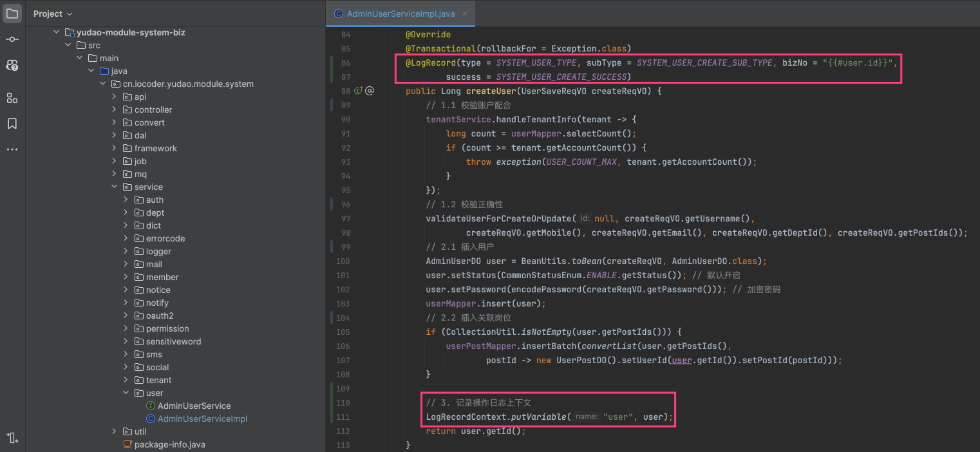This screenshot has height=452, width=980.
Task: Open the Commit tool window
Action: (x=12, y=40)
